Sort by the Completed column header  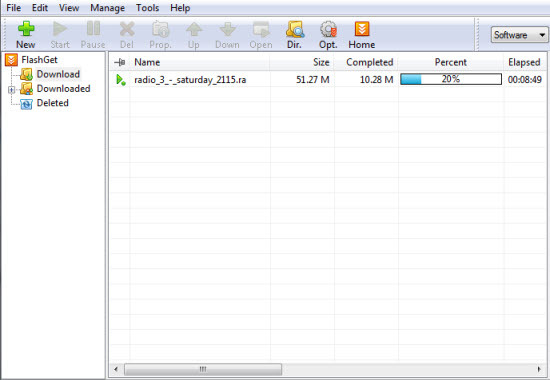(366, 62)
